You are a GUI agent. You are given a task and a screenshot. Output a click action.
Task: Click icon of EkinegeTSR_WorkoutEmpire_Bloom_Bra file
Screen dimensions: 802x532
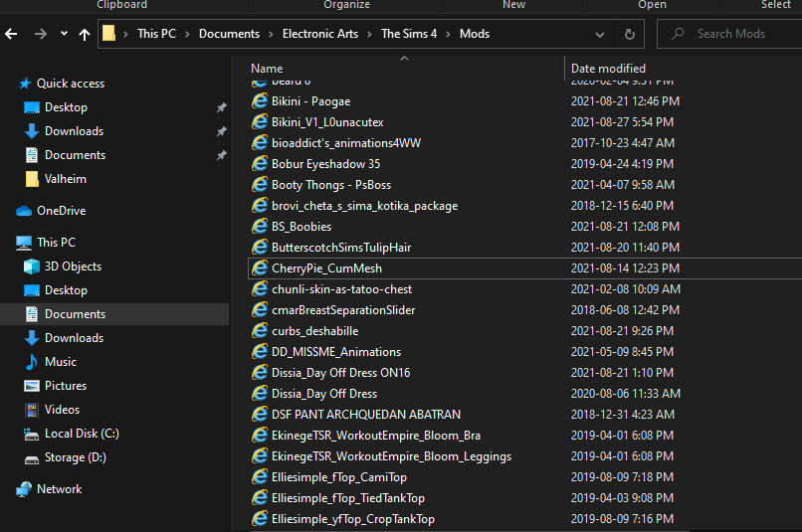coord(260,435)
